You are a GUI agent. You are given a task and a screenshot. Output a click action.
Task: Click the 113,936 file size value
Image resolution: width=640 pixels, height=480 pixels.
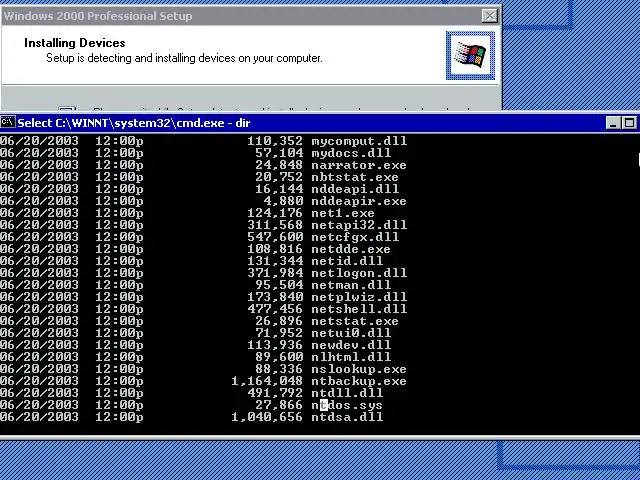click(x=275, y=345)
